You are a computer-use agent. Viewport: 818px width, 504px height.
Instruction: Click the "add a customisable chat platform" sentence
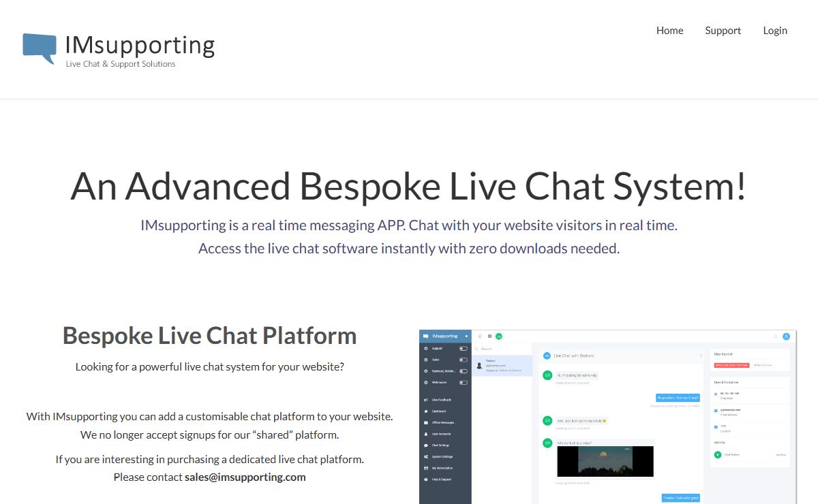[x=210, y=416]
